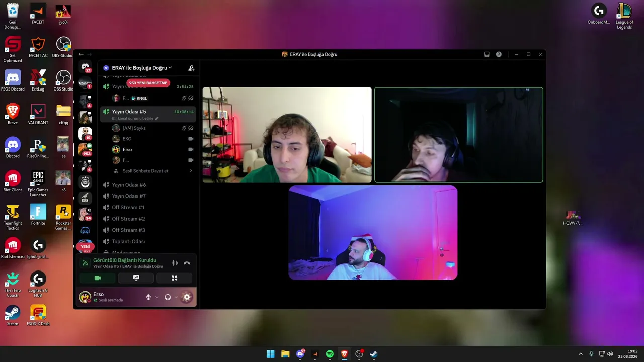This screenshot has width=644, height=362.
Task: Open the green connection signal info icon
Action: point(85,263)
